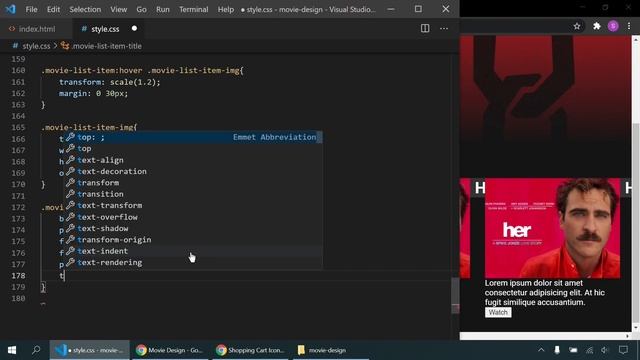Screen dimensions: 640x360
Task: Open the Run menu
Action: tap(162, 9)
